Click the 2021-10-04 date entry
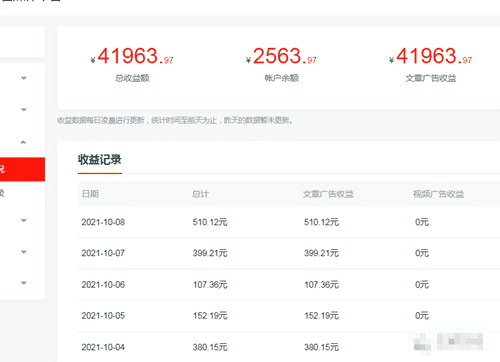The height and width of the screenshot is (362, 500). tap(103, 347)
